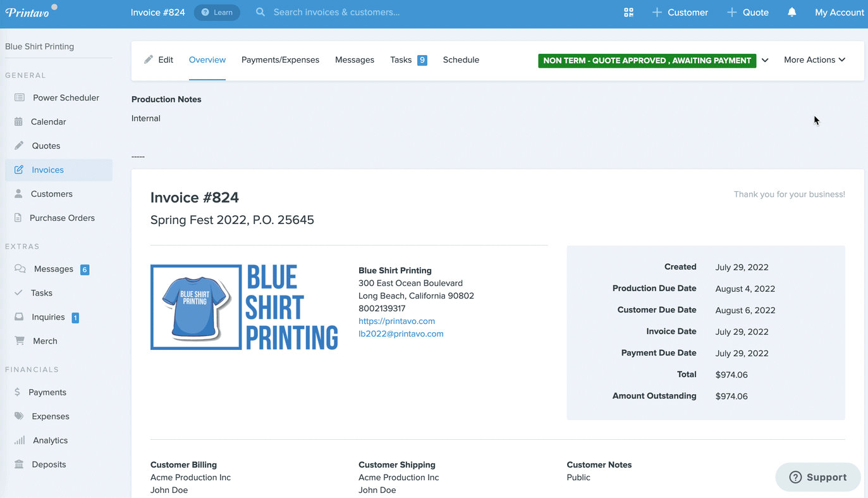Open the Payments/Expenses tab
Image resolution: width=868 pixels, height=498 pixels.
coord(280,59)
